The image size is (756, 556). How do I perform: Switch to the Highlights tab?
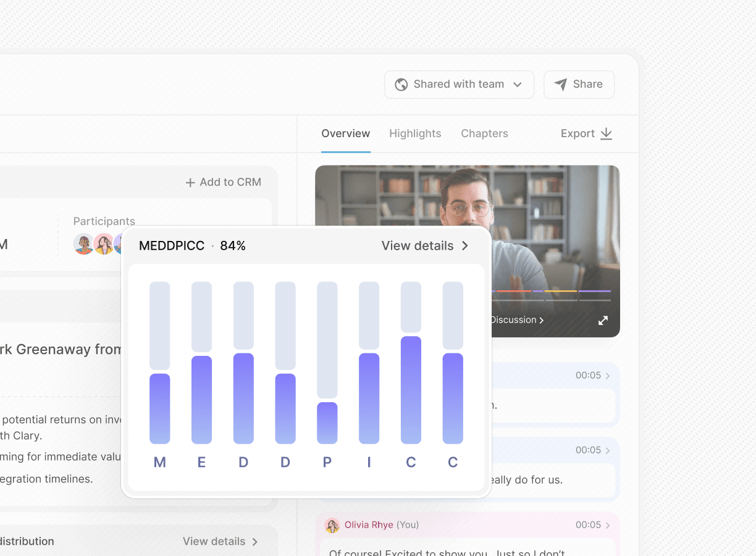[415, 133]
